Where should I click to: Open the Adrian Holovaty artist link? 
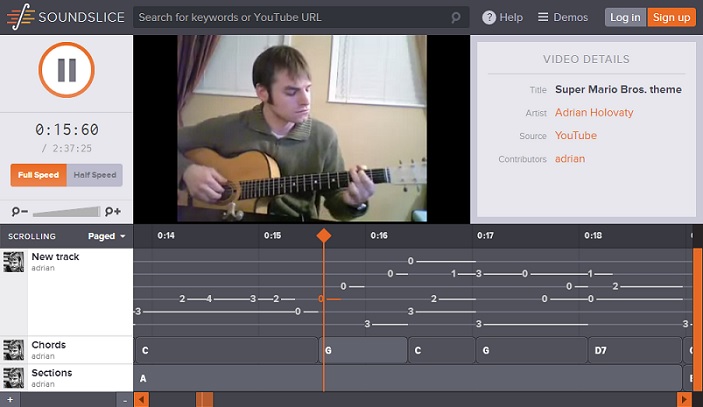tap(594, 113)
